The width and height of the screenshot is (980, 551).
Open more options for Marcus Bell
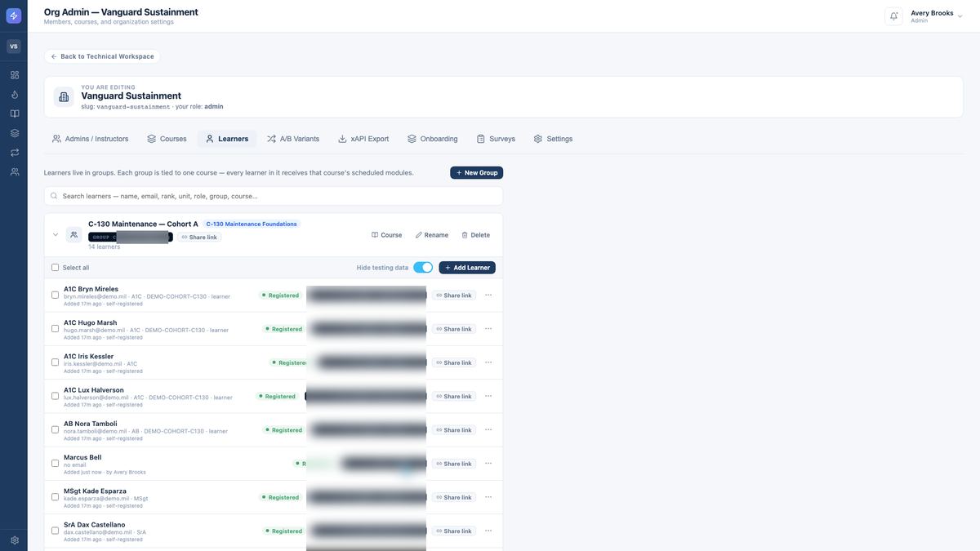488,463
